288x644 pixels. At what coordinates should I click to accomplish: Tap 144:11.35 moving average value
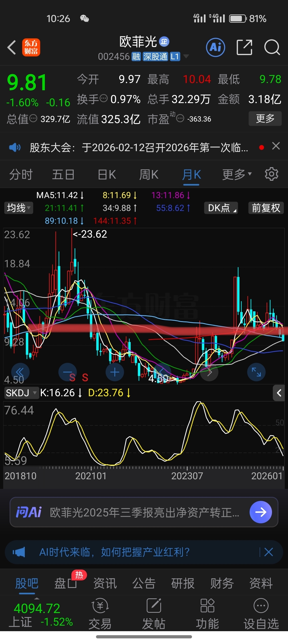coord(115,221)
